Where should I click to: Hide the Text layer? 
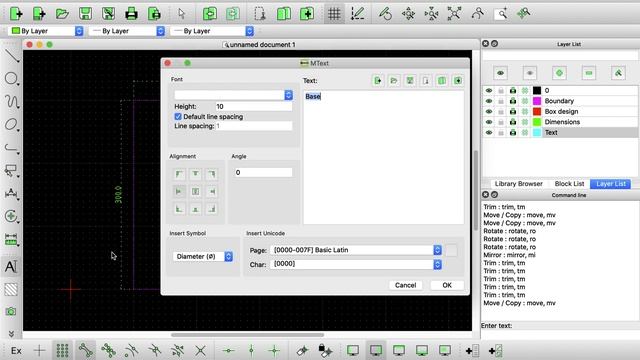click(489, 133)
